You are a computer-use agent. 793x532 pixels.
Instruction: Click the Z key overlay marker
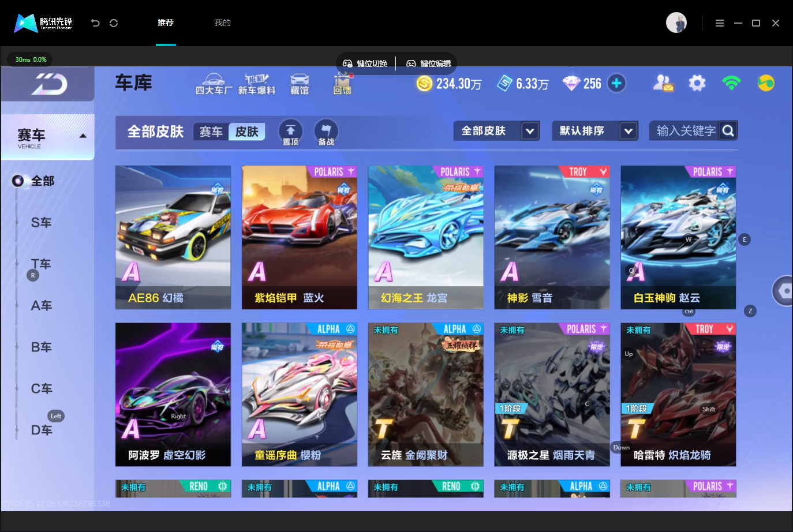pos(750,311)
